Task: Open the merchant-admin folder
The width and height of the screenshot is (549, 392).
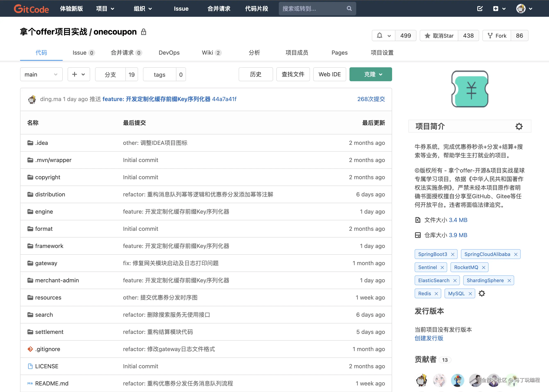Action: (x=57, y=280)
